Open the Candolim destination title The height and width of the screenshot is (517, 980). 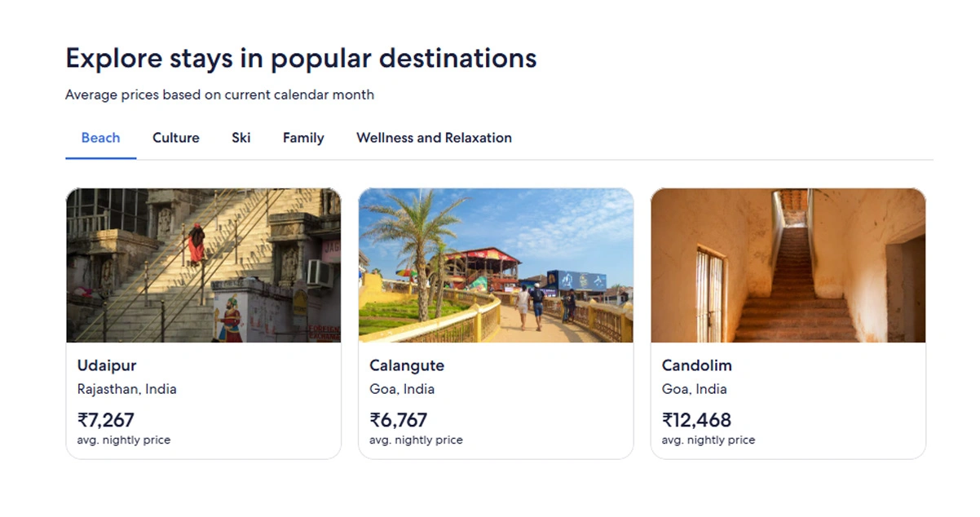tap(697, 365)
